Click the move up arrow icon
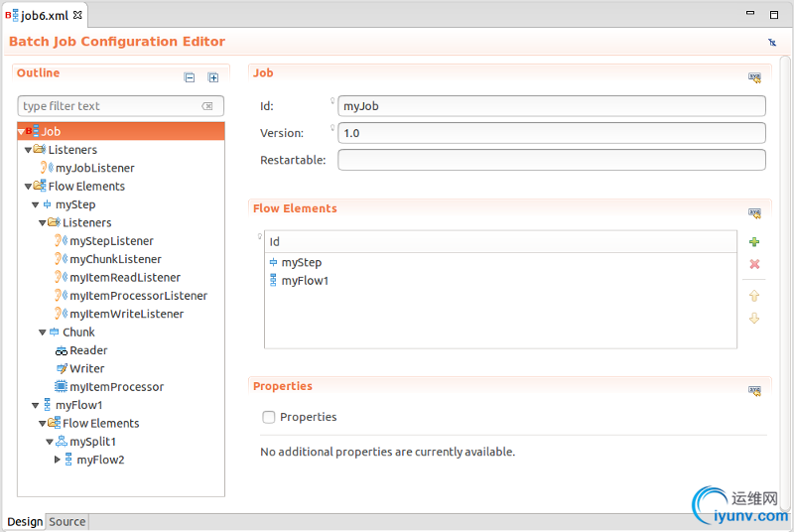This screenshot has width=794, height=532. pos(754,296)
